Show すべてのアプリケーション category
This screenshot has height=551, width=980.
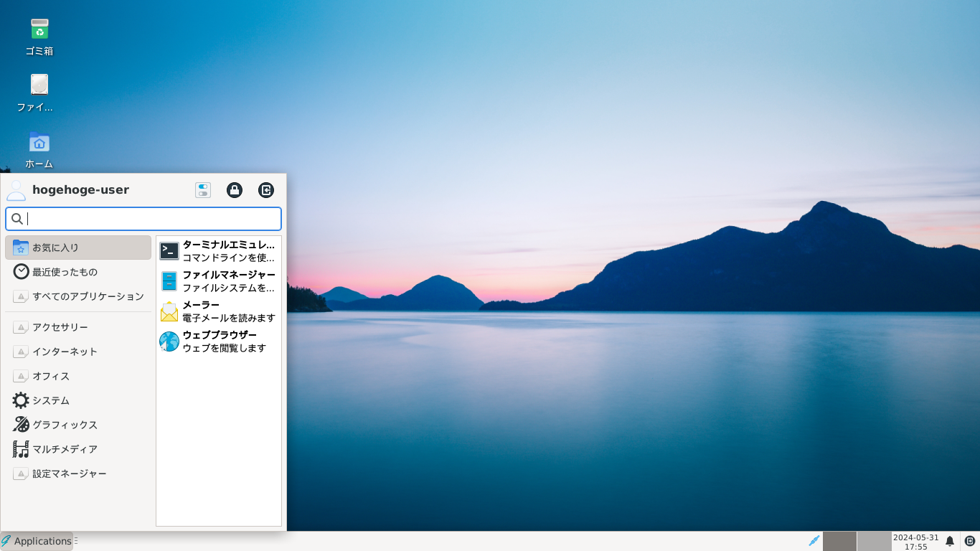click(x=78, y=296)
